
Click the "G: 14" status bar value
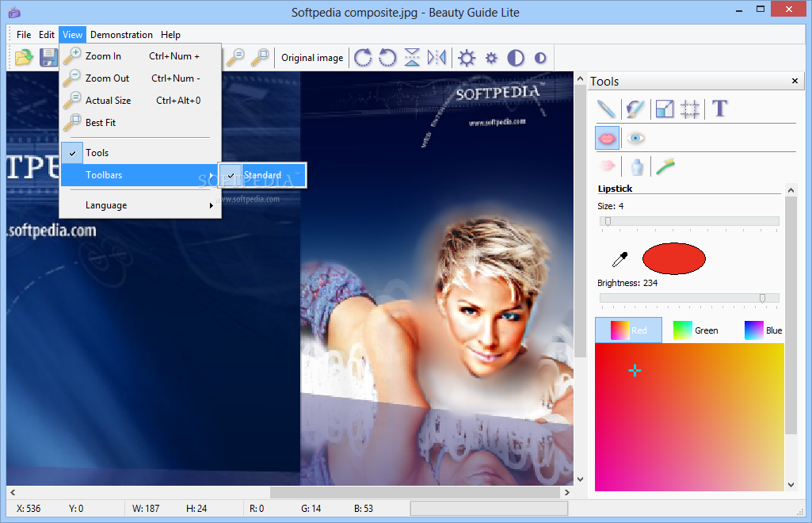coord(311,509)
